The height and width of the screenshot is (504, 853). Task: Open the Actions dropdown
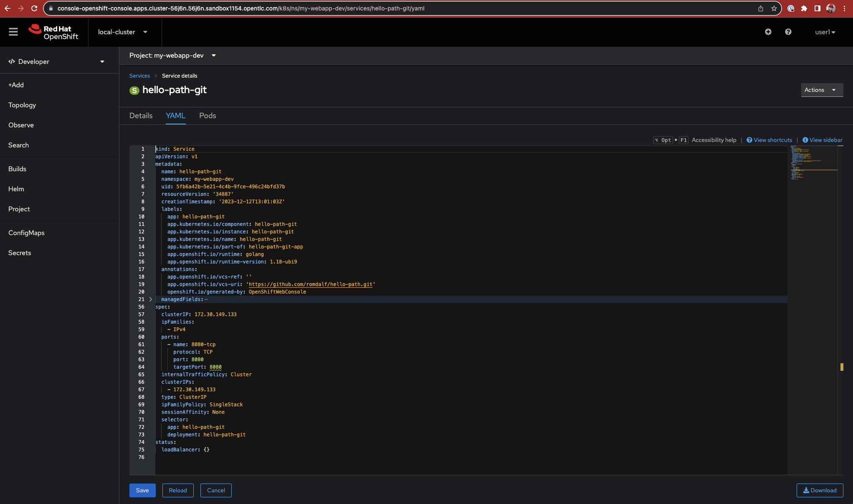(821, 90)
